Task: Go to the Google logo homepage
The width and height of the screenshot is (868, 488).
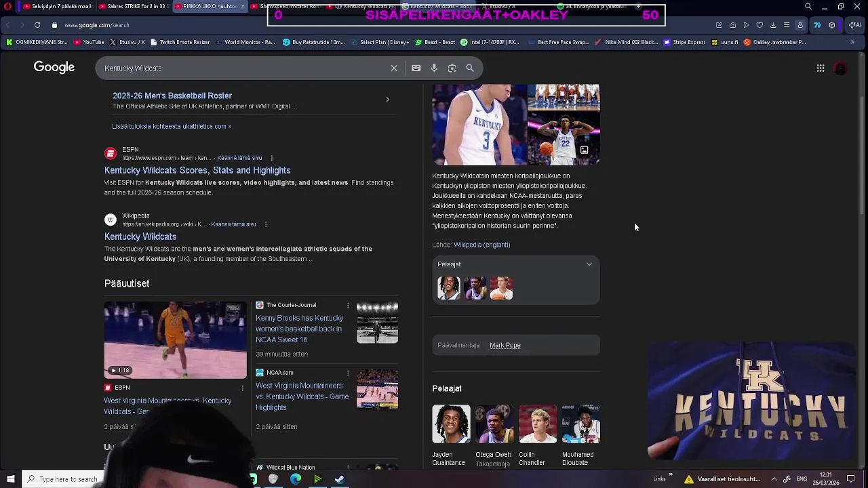Action: [x=54, y=67]
